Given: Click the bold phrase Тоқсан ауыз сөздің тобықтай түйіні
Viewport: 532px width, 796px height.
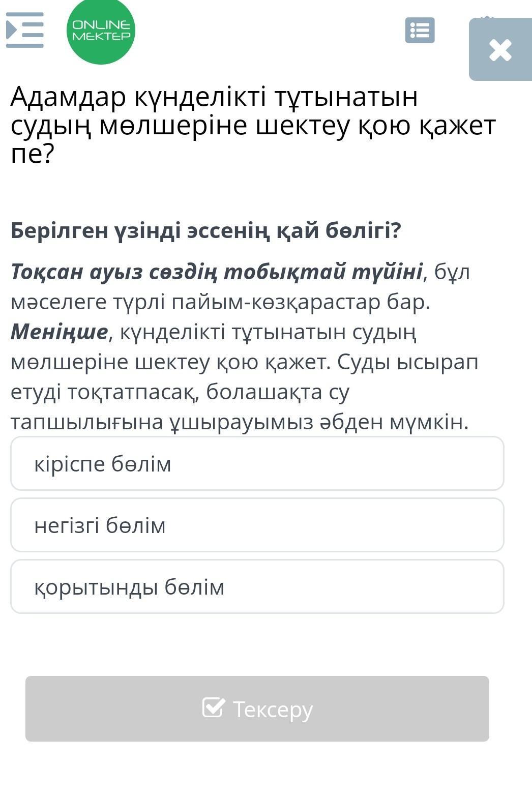Looking at the screenshot, I should point(217,272).
